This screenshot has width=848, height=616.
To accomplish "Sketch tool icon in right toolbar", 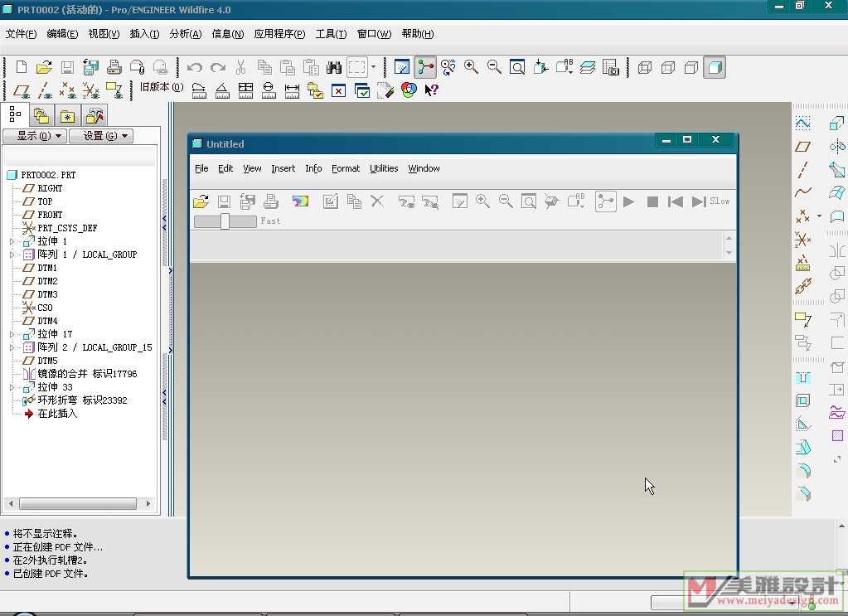I will coord(803,124).
